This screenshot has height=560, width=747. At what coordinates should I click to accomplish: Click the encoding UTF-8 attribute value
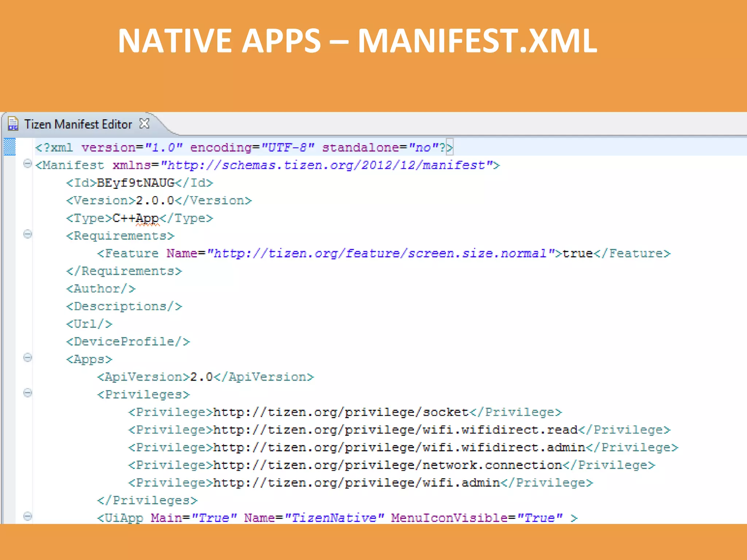pyautogui.click(x=287, y=147)
